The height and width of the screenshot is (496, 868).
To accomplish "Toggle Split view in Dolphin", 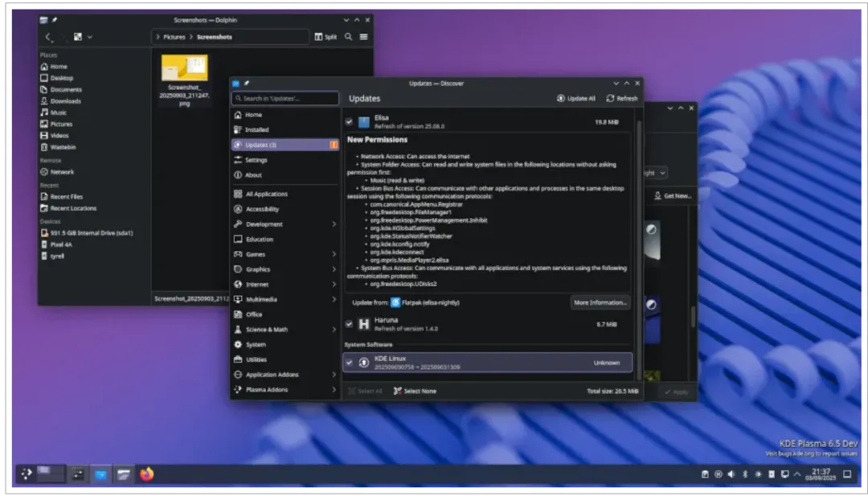I will point(325,36).
